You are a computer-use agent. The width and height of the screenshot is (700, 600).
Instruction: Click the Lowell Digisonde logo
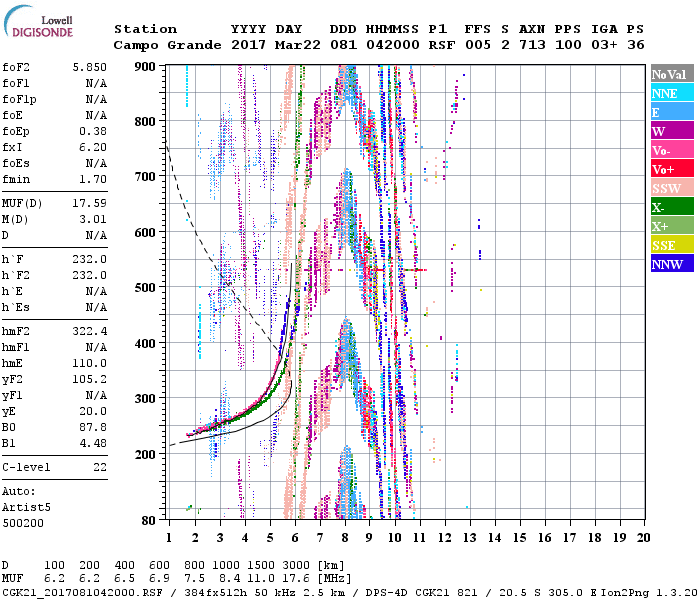(x=38, y=22)
